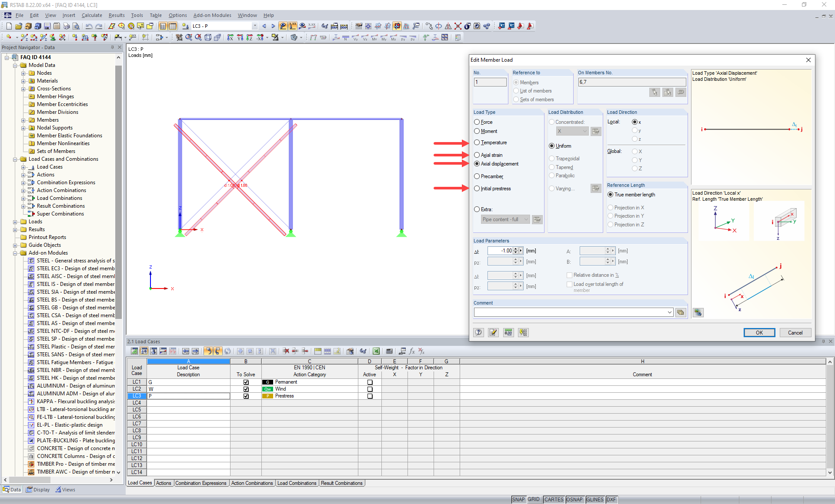Click the Undo arrow icon
Viewport: 835px width, 504px height.
[x=89, y=26]
